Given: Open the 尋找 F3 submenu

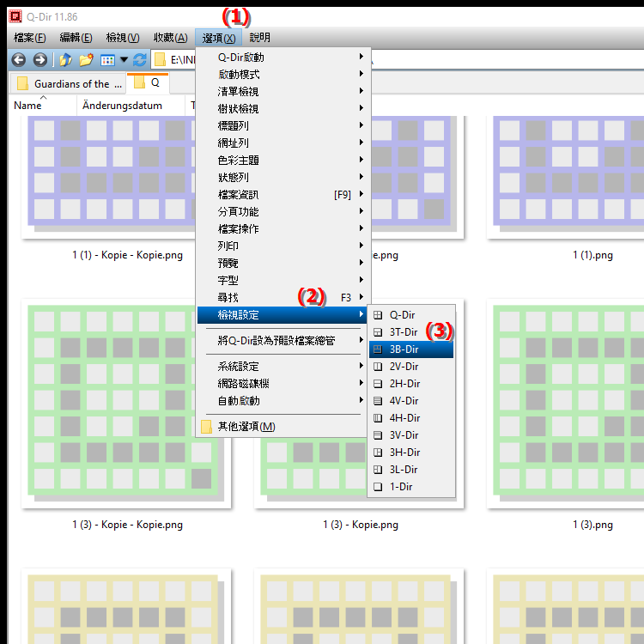Looking at the screenshot, I should 283,298.
